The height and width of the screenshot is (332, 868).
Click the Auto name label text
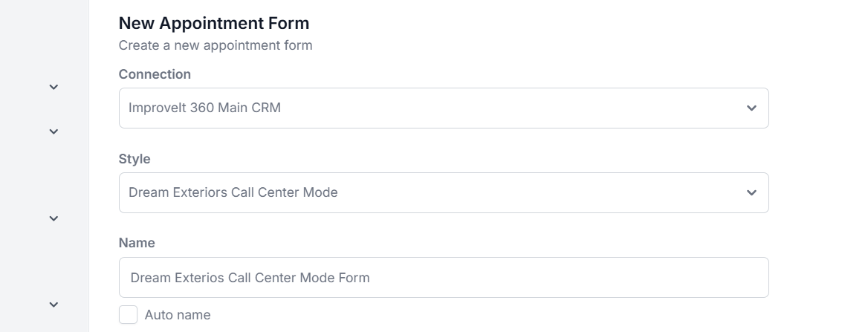tap(178, 315)
